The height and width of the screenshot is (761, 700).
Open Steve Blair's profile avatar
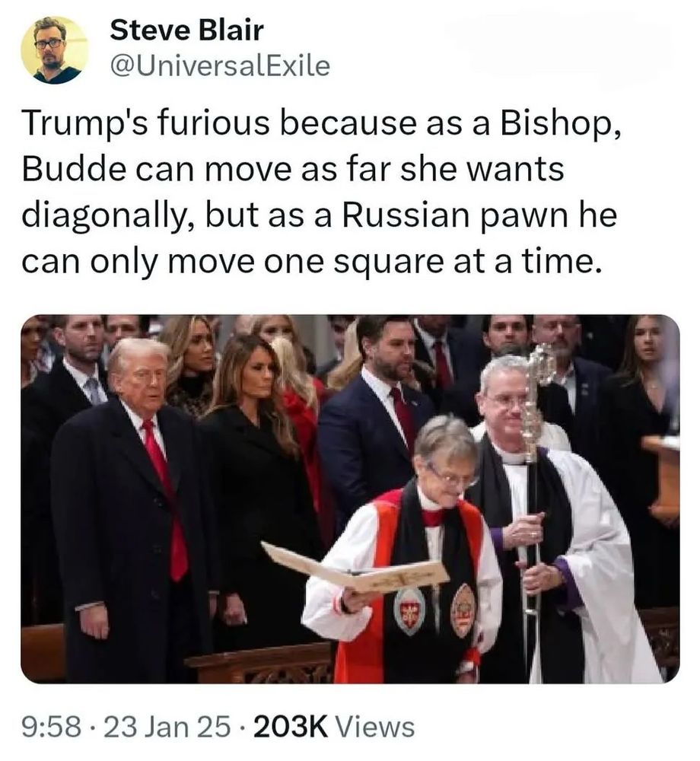click(55, 50)
